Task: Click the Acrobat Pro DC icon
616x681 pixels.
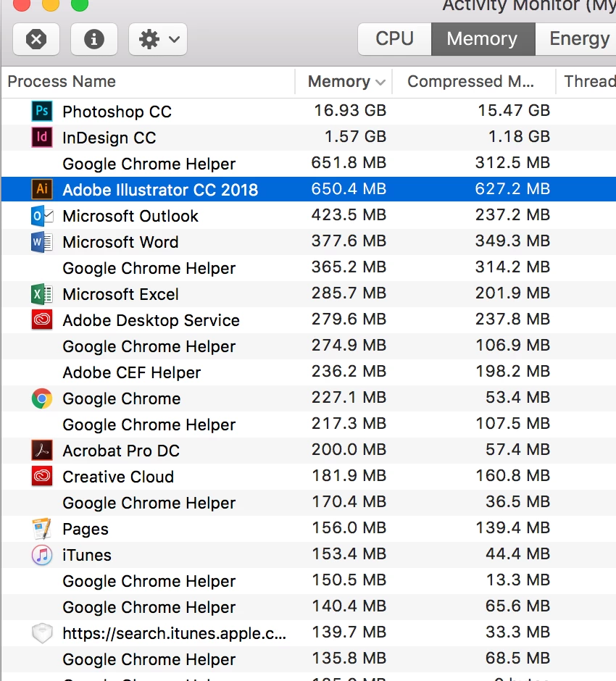Action: [x=42, y=451]
